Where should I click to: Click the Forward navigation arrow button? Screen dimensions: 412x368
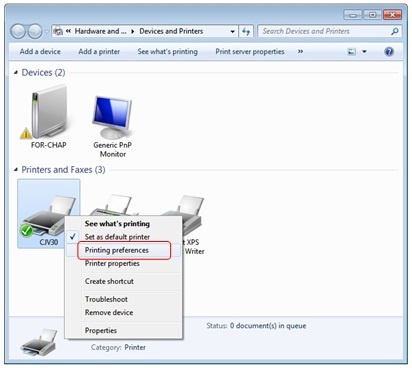coord(34,31)
